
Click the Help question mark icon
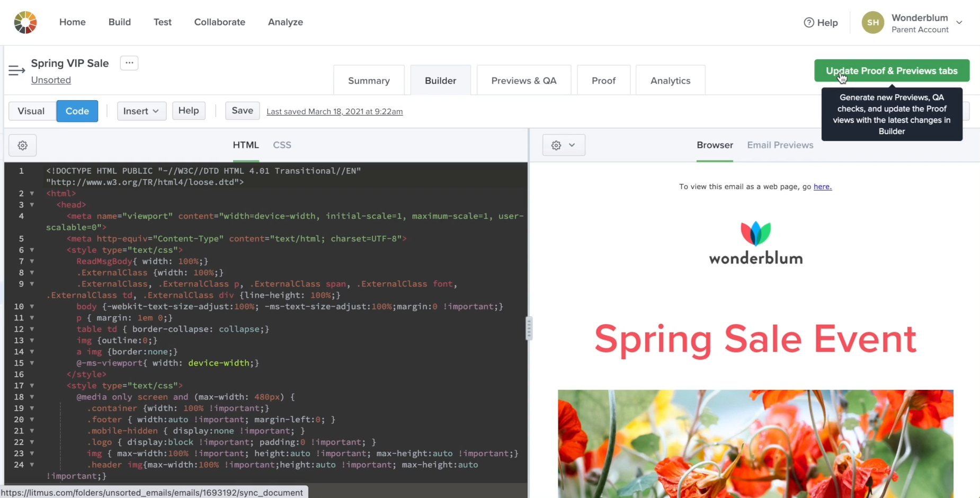point(808,22)
